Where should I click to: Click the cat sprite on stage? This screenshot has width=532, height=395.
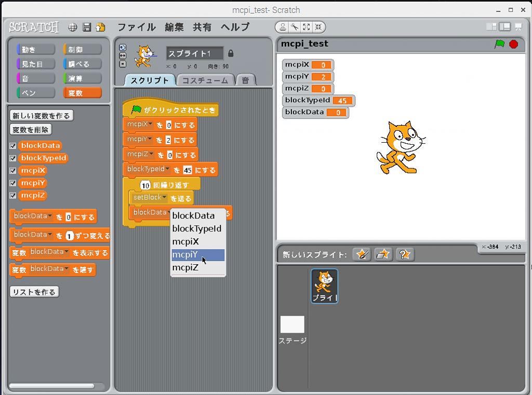[x=401, y=147]
